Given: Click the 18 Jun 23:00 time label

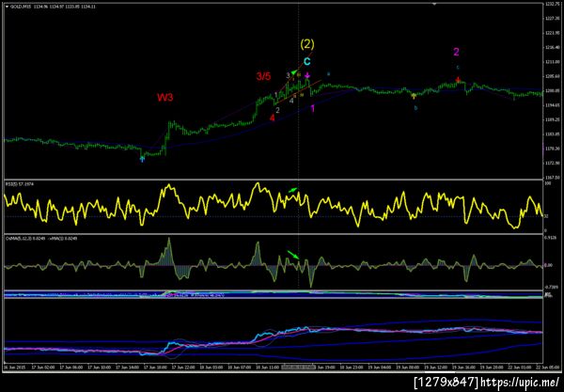Looking at the screenshot, I should pyautogui.click(x=352, y=368).
